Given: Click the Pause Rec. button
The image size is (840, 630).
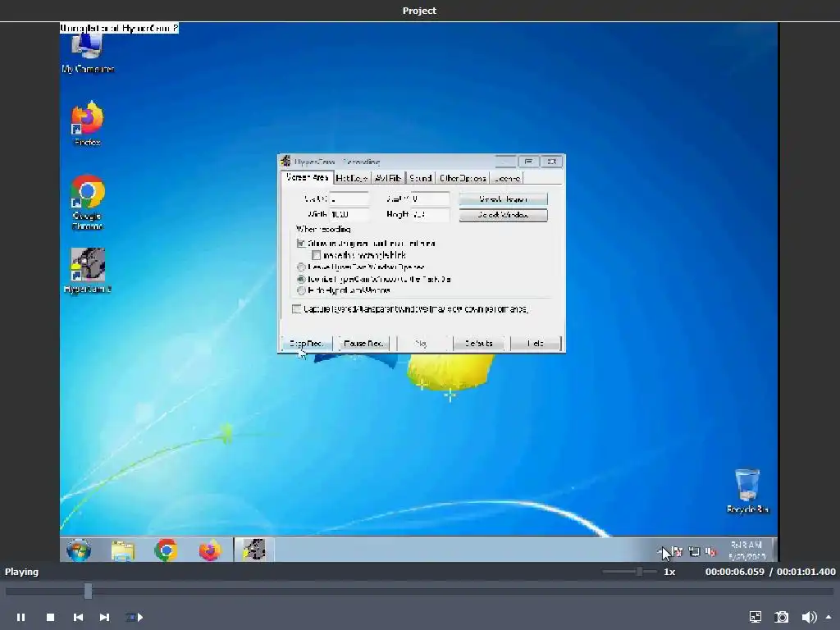Looking at the screenshot, I should point(363,344).
